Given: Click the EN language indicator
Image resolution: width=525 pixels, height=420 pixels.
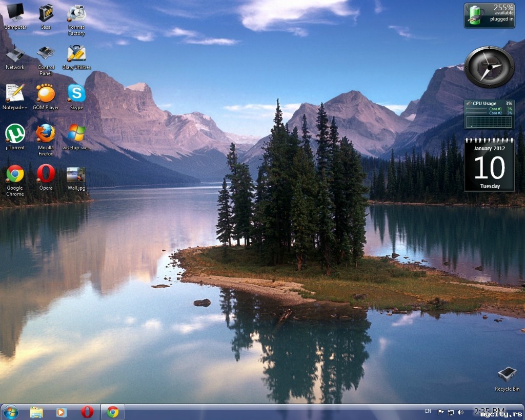Looking at the screenshot, I should [x=428, y=411].
